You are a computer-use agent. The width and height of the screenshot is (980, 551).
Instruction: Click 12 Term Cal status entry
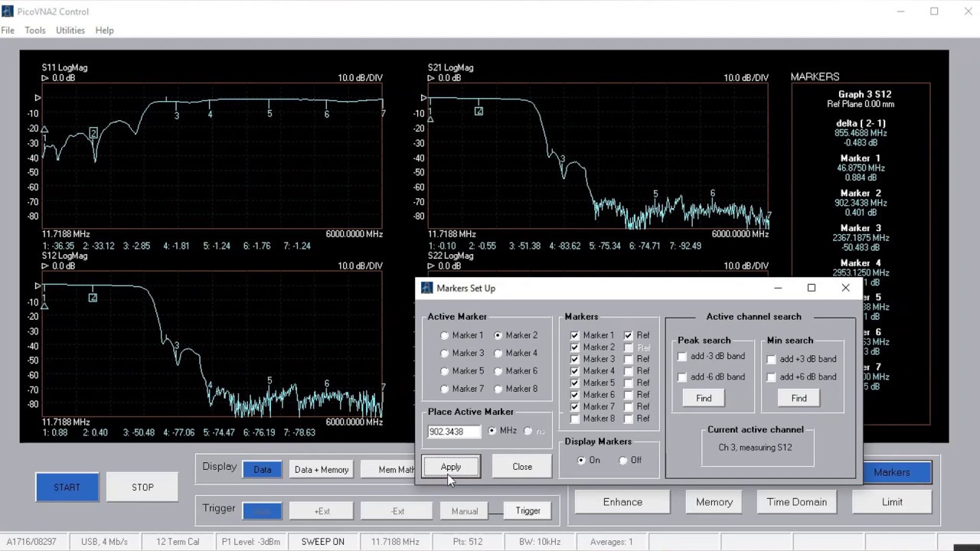click(178, 542)
